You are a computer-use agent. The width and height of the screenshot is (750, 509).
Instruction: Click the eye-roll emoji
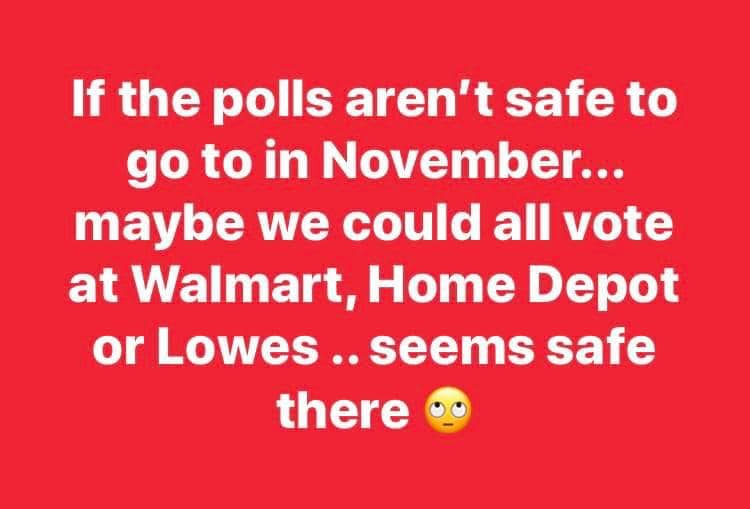(448, 410)
